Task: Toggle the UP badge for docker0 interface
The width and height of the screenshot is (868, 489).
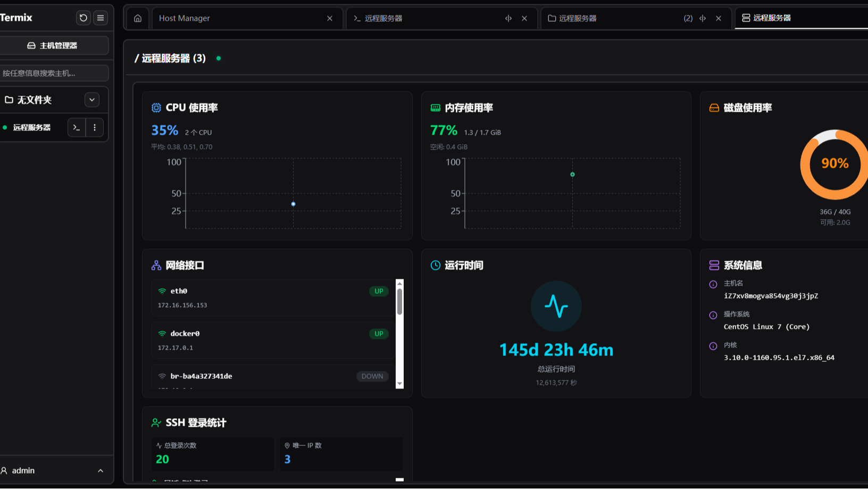Action: (x=378, y=334)
